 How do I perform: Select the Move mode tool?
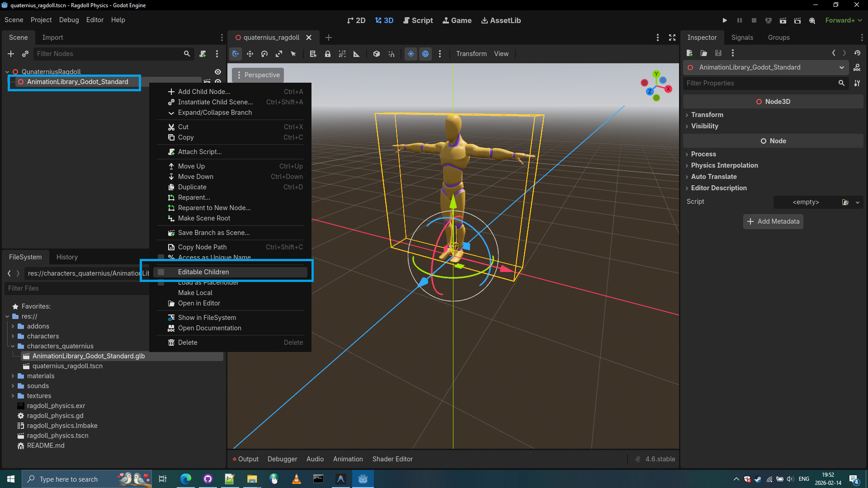[250, 54]
